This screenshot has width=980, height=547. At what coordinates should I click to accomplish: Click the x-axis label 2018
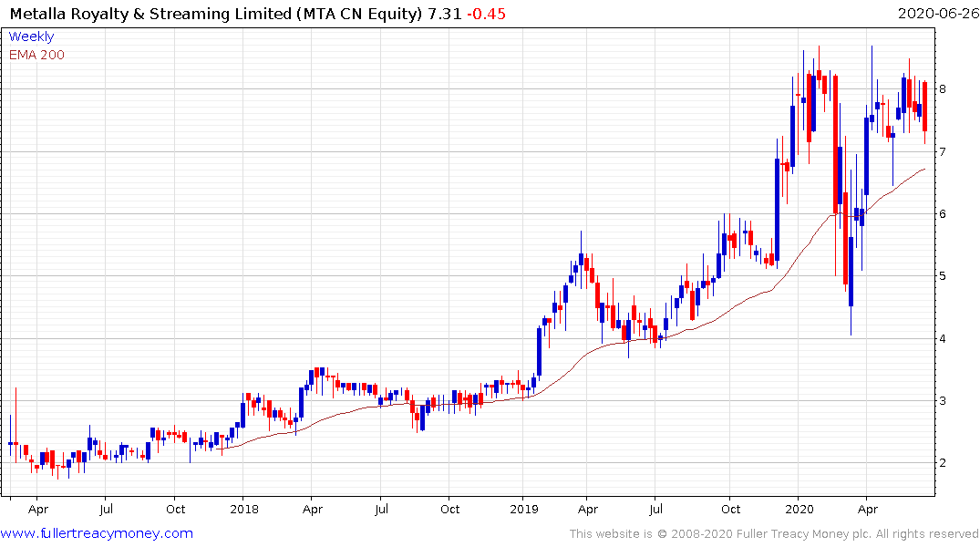(243, 509)
